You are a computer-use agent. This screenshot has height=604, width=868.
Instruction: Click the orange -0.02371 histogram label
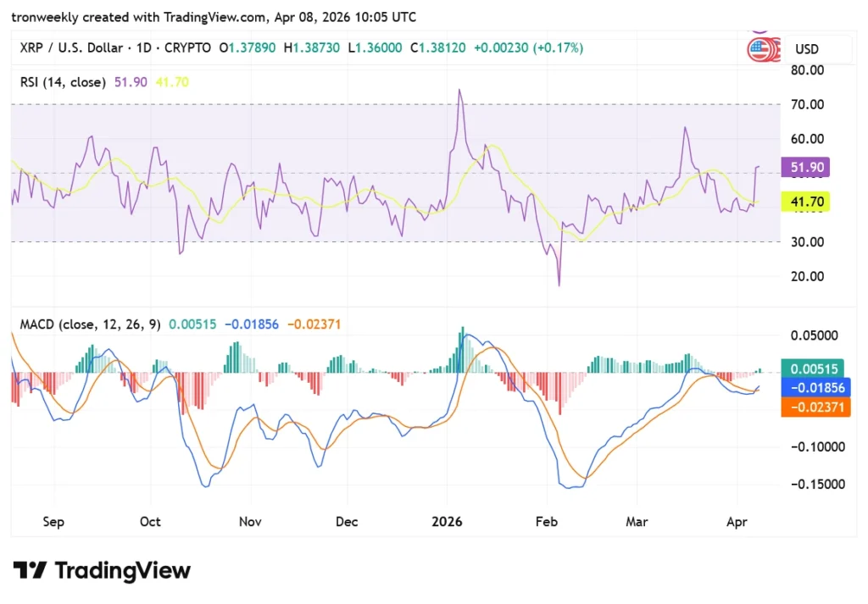[x=815, y=407]
